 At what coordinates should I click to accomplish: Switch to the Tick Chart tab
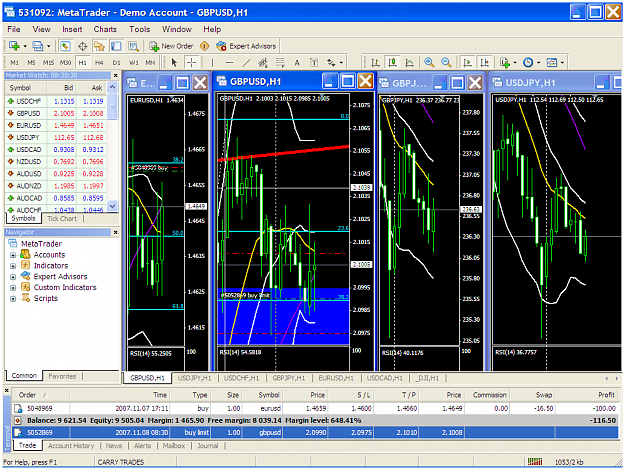(x=62, y=218)
